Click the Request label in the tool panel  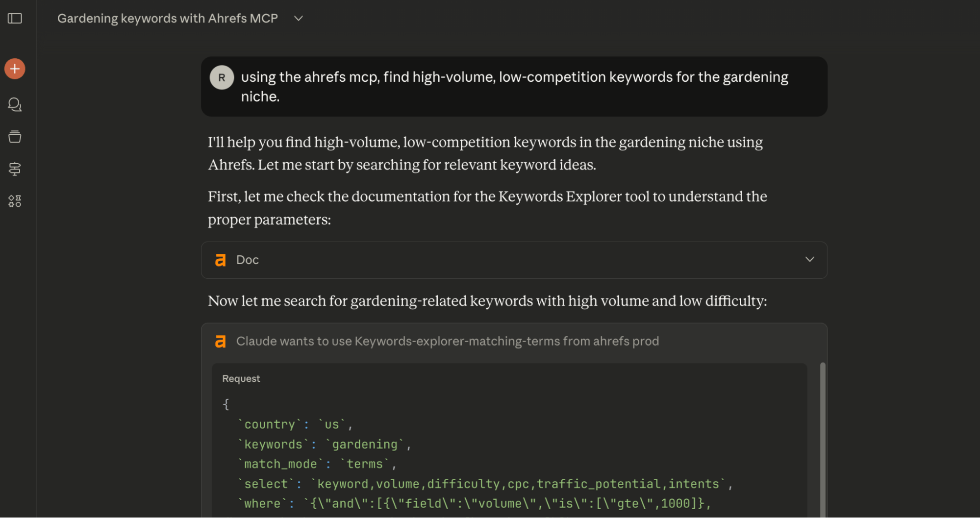click(x=241, y=379)
